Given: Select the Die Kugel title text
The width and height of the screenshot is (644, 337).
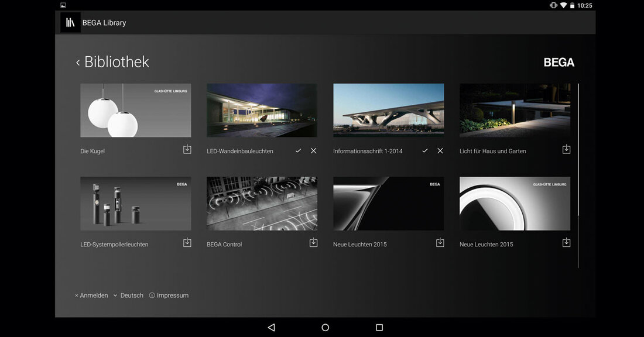Looking at the screenshot, I should tap(93, 151).
